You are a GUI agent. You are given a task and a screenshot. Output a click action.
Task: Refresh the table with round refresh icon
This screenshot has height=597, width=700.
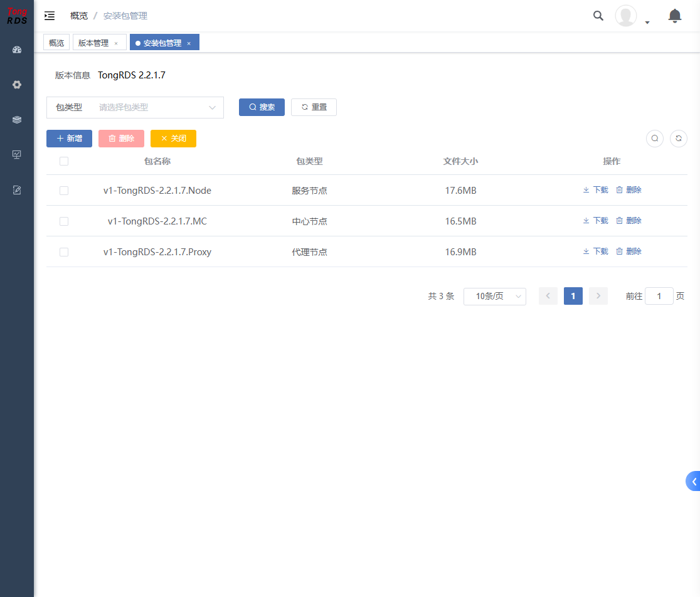679,139
